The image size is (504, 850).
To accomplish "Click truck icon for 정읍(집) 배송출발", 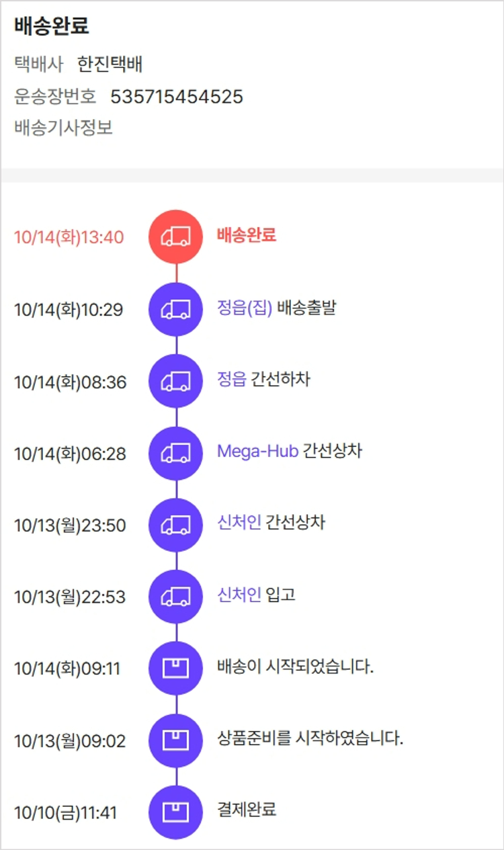I will [x=175, y=309].
